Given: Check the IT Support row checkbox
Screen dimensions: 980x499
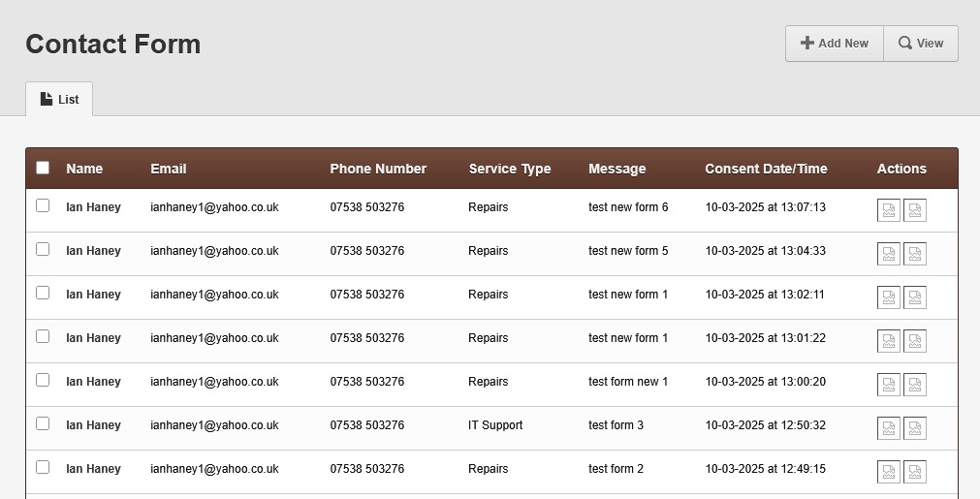Looking at the screenshot, I should point(43,424).
